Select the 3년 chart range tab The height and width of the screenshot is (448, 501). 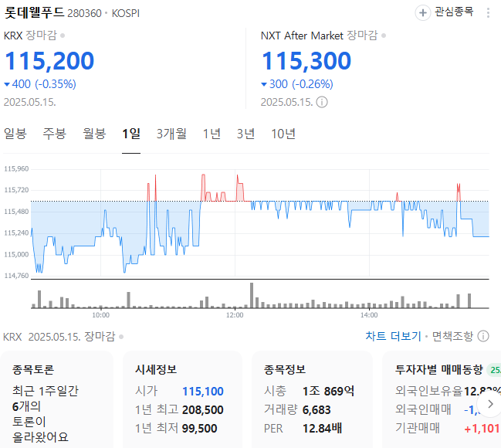[245, 134]
